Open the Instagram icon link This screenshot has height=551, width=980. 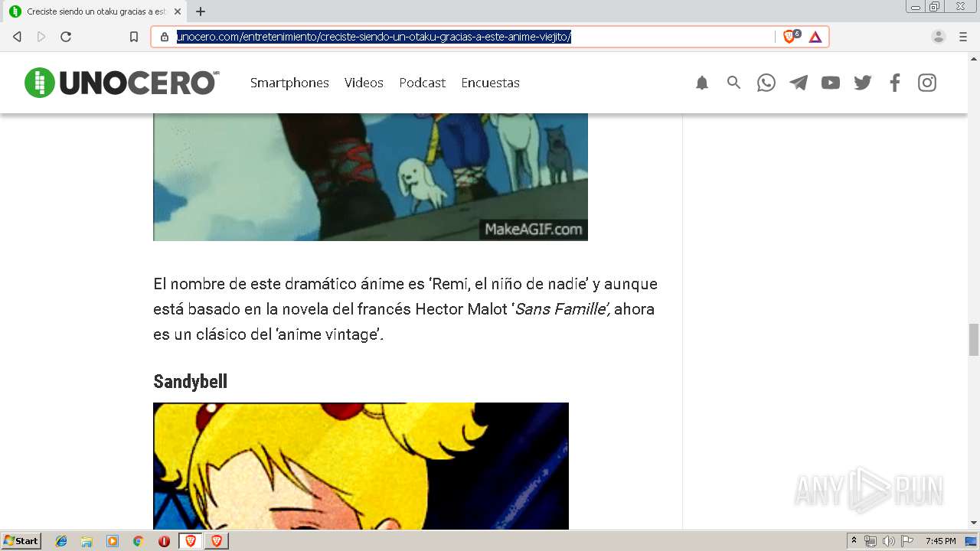(927, 83)
